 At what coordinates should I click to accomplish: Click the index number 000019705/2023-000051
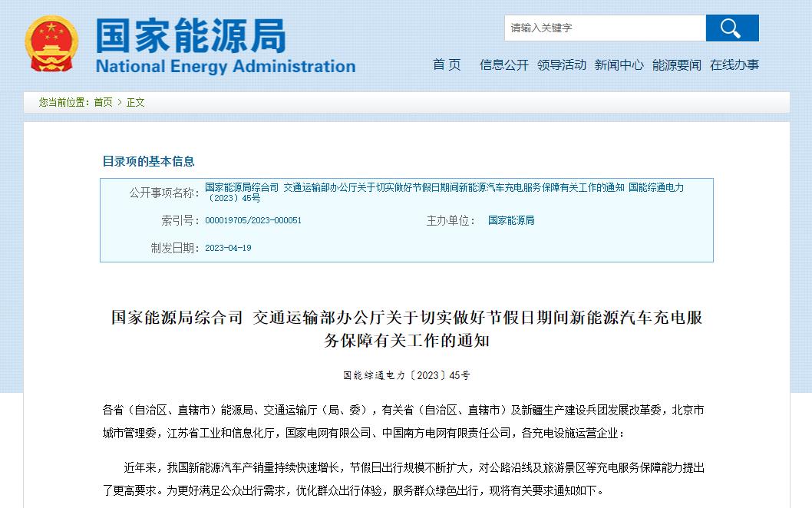click(253, 221)
